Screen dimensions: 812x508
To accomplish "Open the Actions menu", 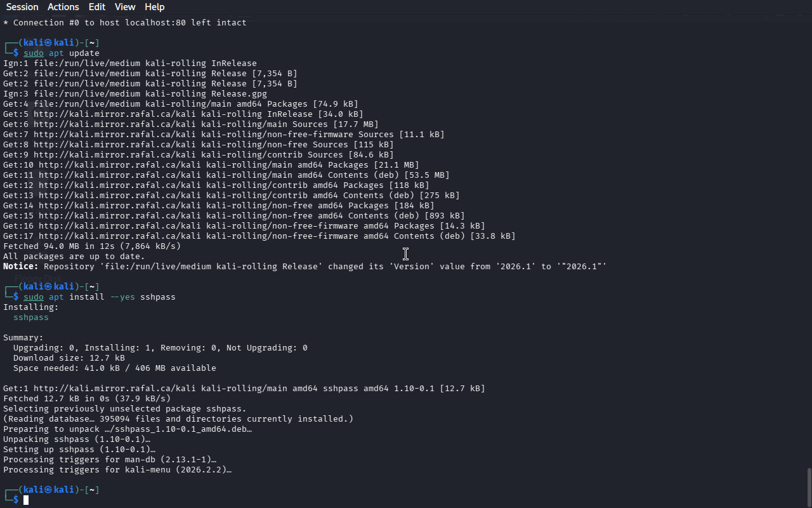I will click(x=63, y=7).
